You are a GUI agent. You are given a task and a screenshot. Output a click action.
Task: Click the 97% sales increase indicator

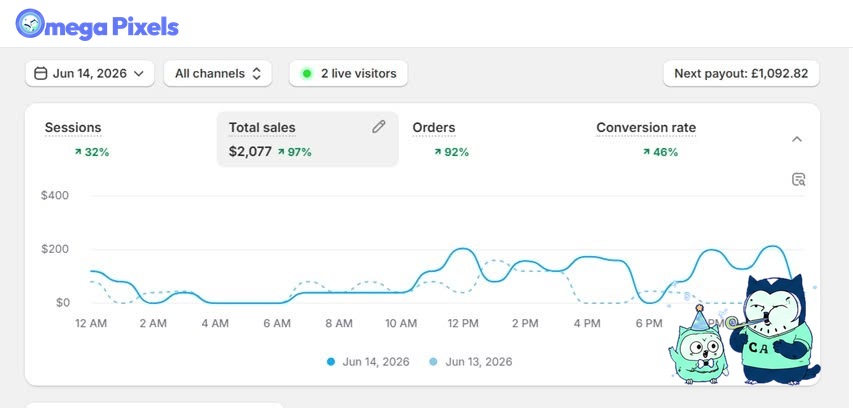pyautogui.click(x=295, y=152)
